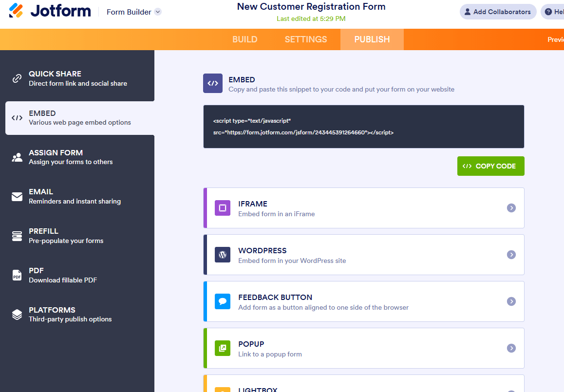564x392 pixels.
Task: Click the WordPress logo icon
Action: [222, 255]
